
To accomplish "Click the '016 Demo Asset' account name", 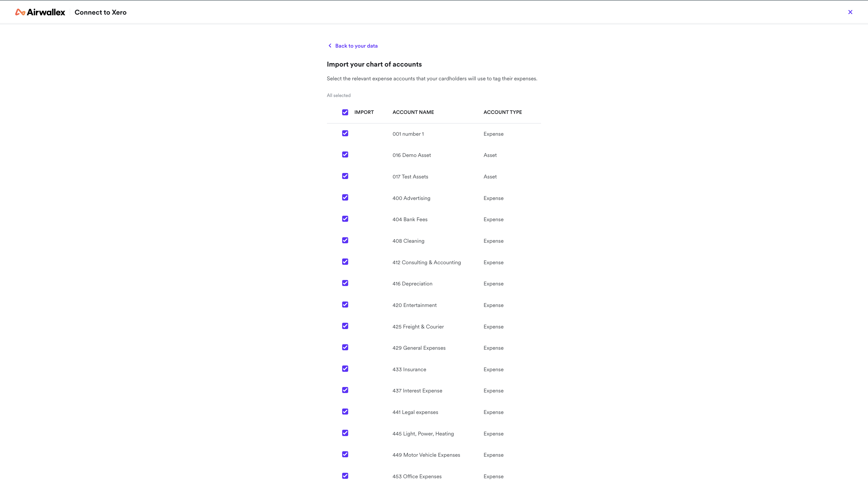I will (x=411, y=155).
